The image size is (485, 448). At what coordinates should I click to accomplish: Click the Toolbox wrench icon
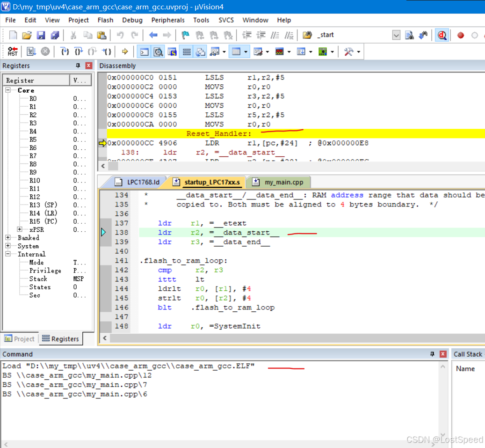pyautogui.click(x=348, y=51)
